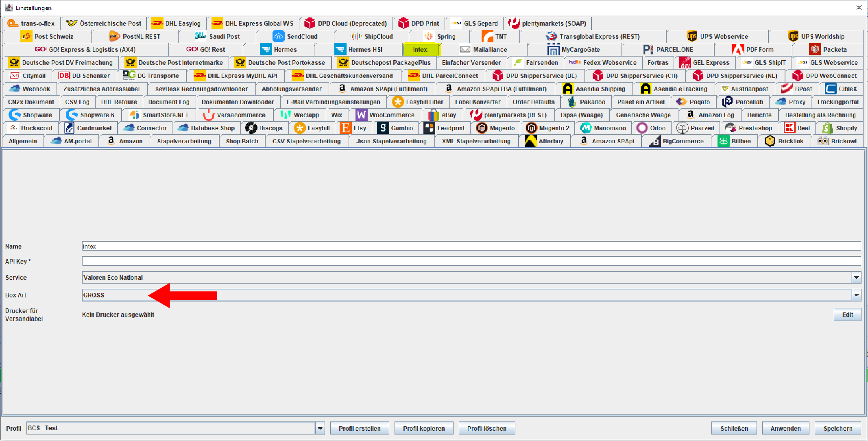Click the Profil erstellen button

[x=360, y=428]
